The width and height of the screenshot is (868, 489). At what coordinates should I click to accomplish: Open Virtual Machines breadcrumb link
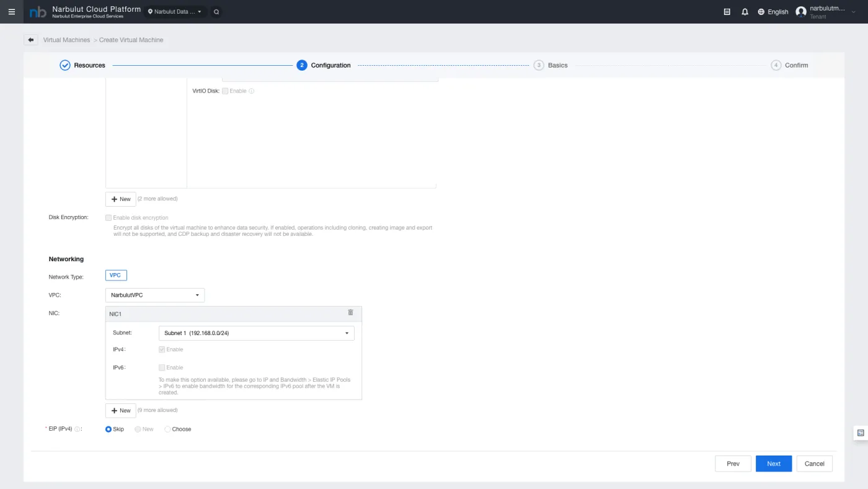tap(66, 40)
